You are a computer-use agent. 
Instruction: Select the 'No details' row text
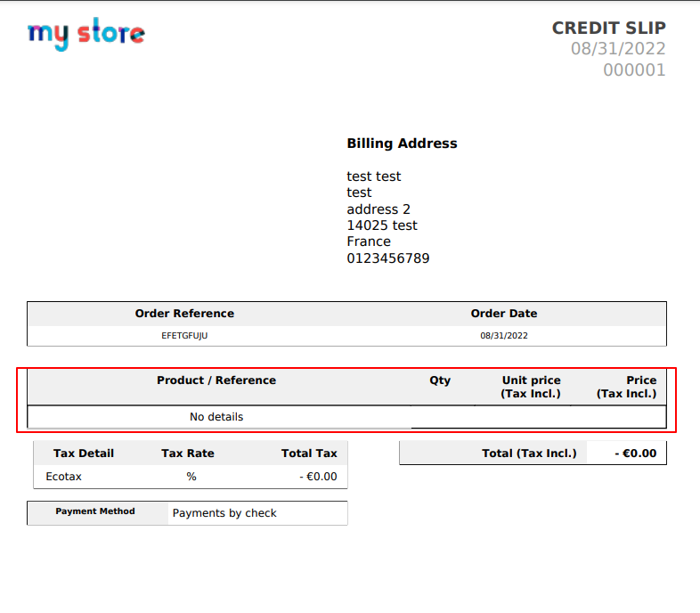(216, 417)
